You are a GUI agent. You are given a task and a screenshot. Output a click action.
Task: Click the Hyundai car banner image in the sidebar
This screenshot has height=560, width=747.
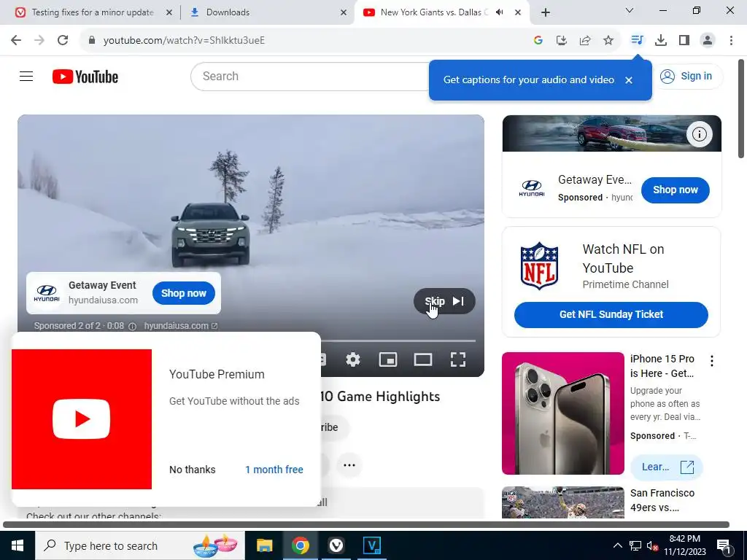pos(612,133)
